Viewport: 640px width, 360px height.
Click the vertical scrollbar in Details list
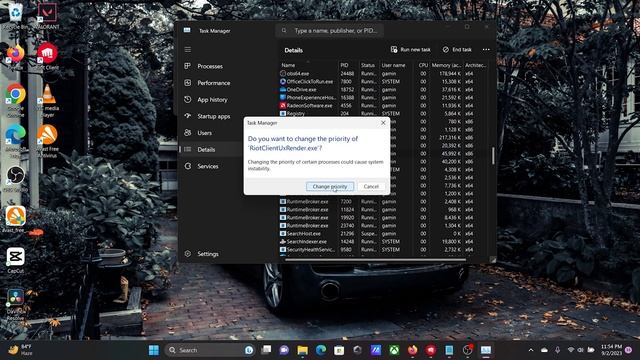(493, 156)
